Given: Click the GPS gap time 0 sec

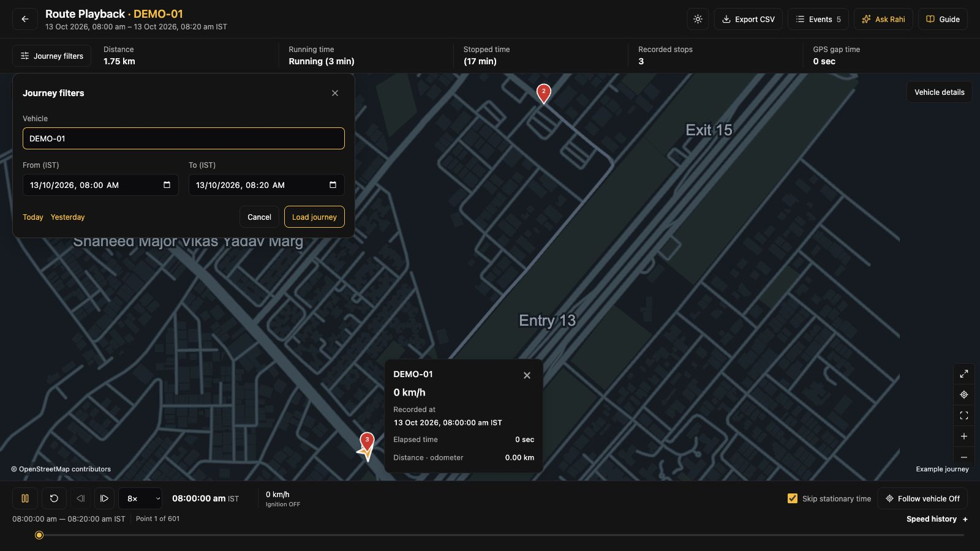Looking at the screenshot, I should coord(824,61).
